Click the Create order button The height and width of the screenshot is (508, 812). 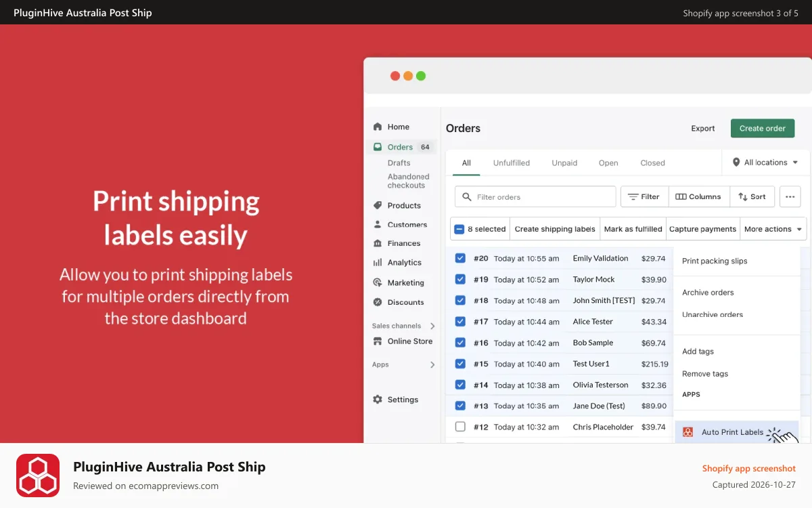763,128
